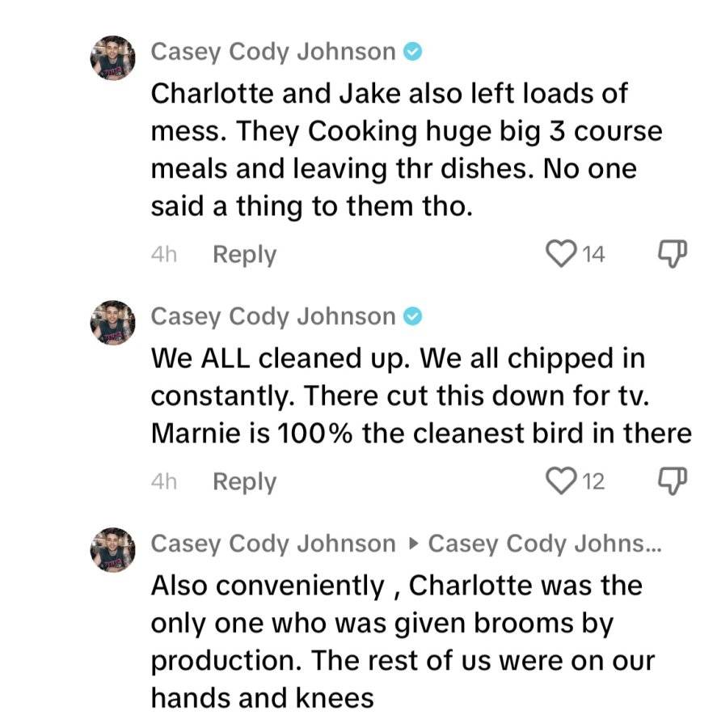Screen dimensions: 717x728
Task: Open avatar on the 'We ALL cleaned up' comment
Action: (x=113, y=323)
